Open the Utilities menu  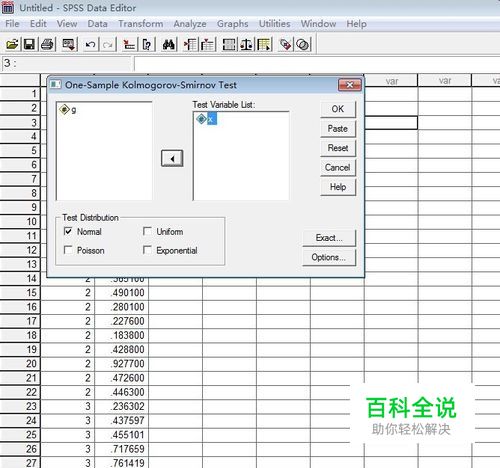(x=275, y=24)
